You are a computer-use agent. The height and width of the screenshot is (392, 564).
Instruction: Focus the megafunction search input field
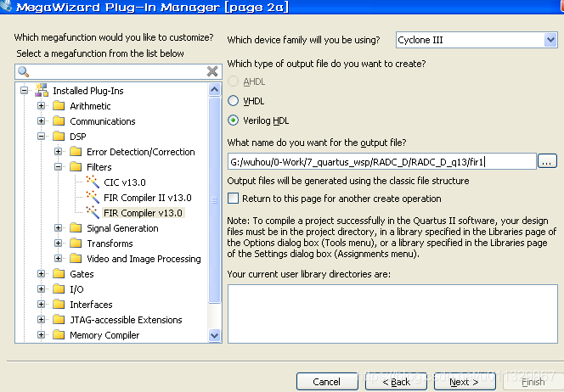118,71
